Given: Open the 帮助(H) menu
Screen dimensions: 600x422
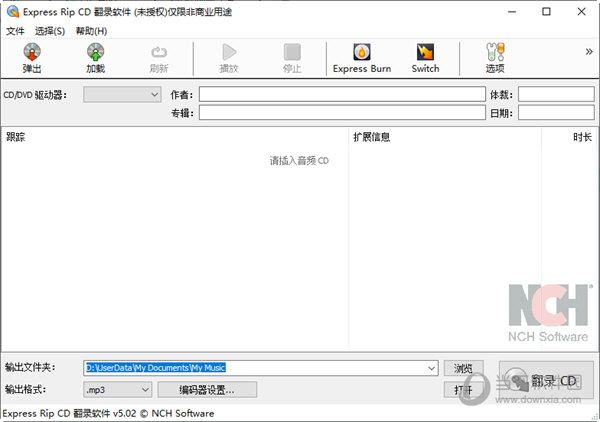Looking at the screenshot, I should click(91, 31).
